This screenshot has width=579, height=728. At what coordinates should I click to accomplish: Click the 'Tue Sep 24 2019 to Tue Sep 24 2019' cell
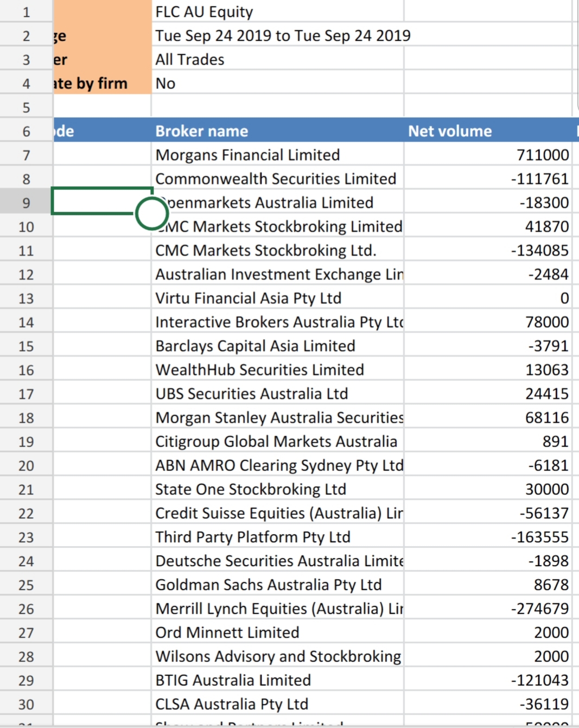click(x=277, y=35)
